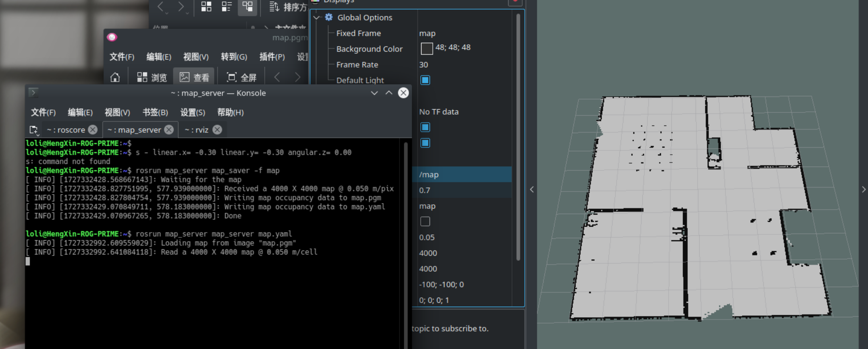Click the Konsole new tab icon
The height and width of the screenshot is (349, 868).
tap(34, 130)
